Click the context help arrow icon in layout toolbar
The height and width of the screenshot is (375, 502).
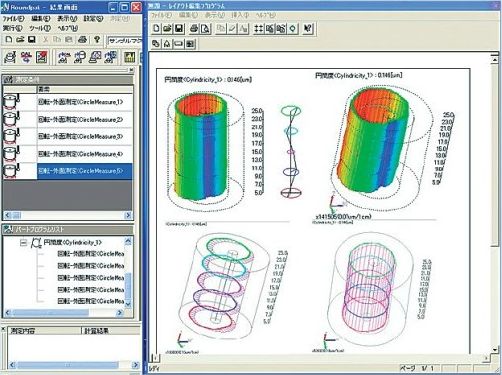(308, 29)
